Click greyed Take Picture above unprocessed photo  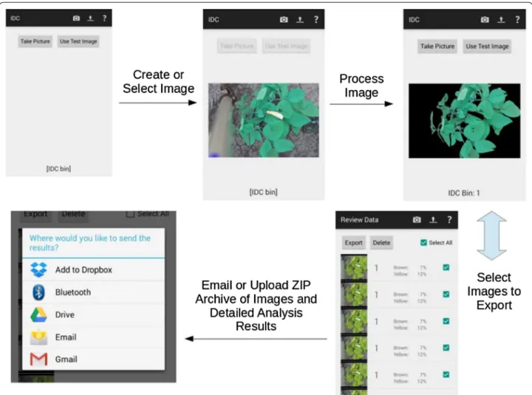point(237,46)
